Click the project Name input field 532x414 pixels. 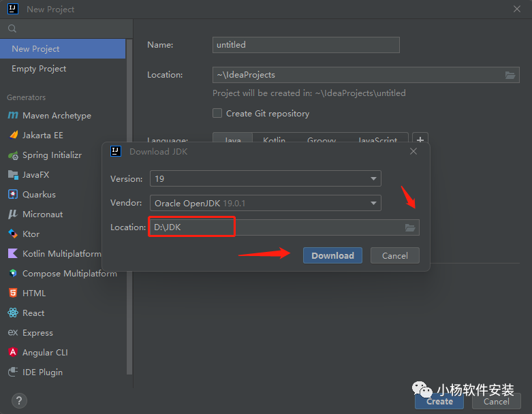[305, 45]
